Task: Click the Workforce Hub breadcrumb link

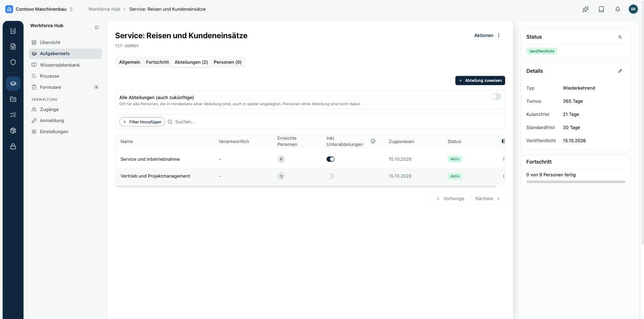Action: coord(104,9)
